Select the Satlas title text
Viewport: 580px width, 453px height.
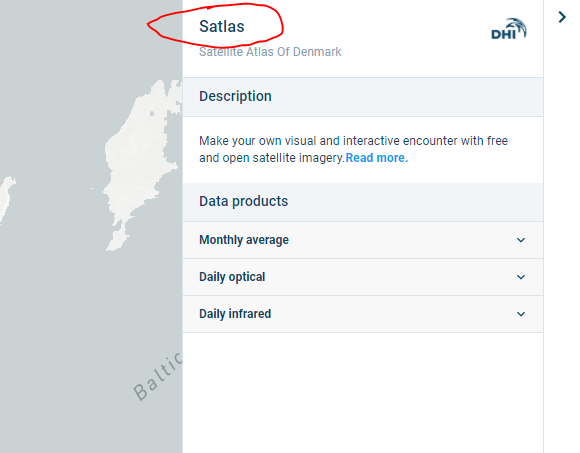point(222,27)
